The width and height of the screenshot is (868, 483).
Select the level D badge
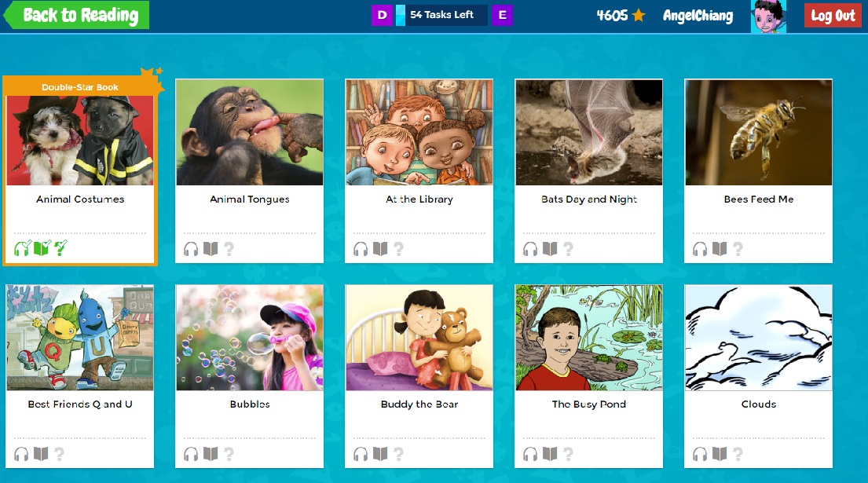click(382, 15)
